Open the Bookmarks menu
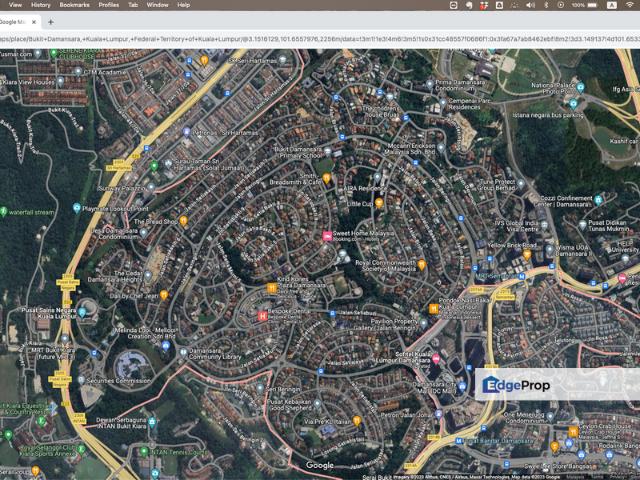The width and height of the screenshot is (640, 480). pos(74,5)
